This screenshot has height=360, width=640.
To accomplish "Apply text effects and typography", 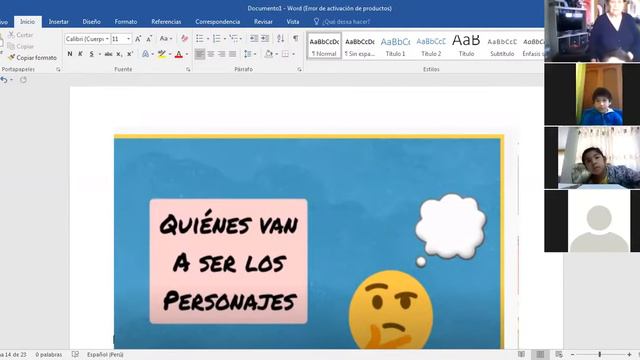I will (145, 54).
